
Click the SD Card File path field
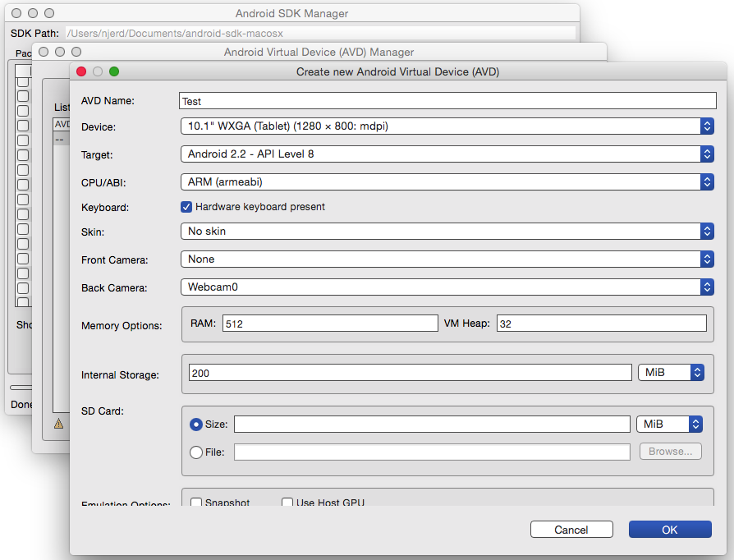click(x=432, y=452)
